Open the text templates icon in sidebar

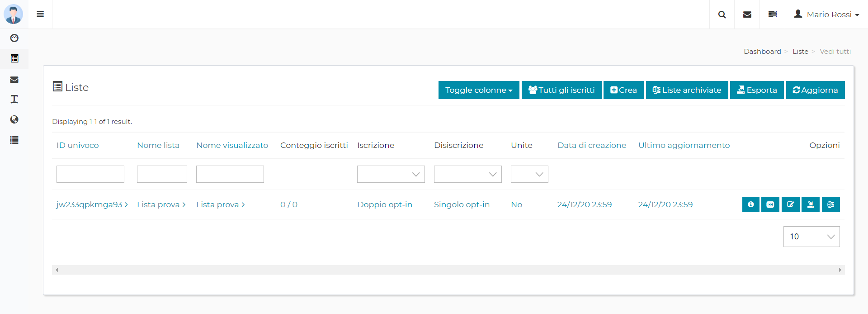[14, 99]
